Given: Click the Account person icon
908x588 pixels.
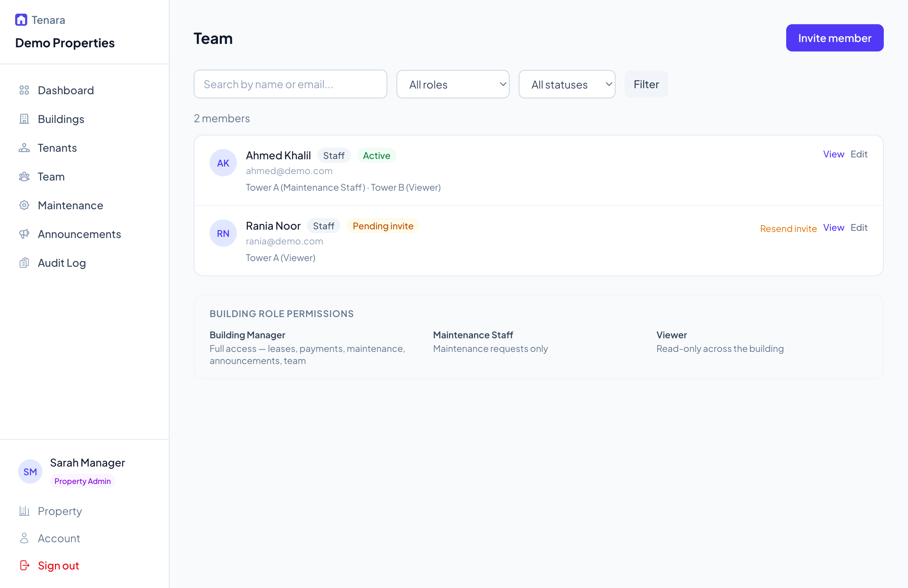Looking at the screenshot, I should click(25, 538).
